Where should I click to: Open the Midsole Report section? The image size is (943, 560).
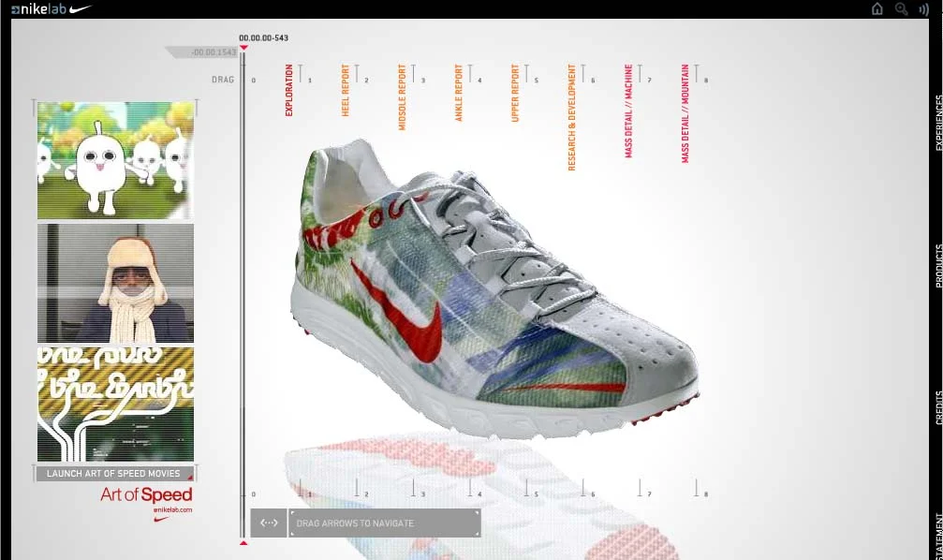pyautogui.click(x=402, y=96)
